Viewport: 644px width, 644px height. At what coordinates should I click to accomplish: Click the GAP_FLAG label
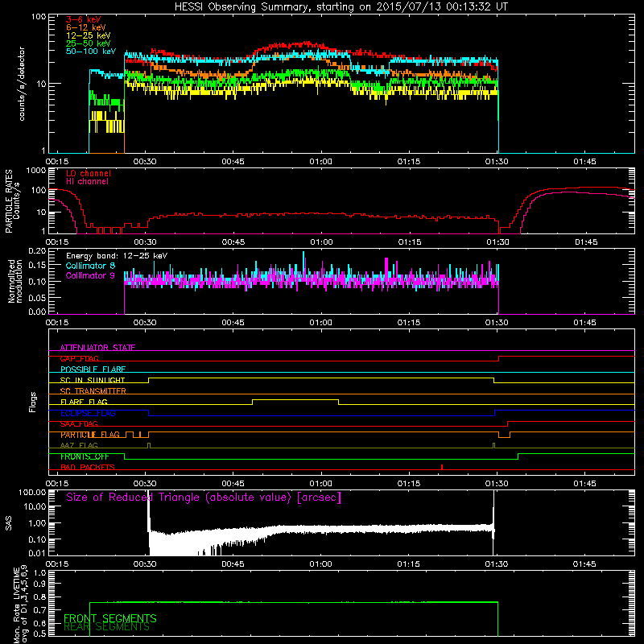tap(79, 358)
